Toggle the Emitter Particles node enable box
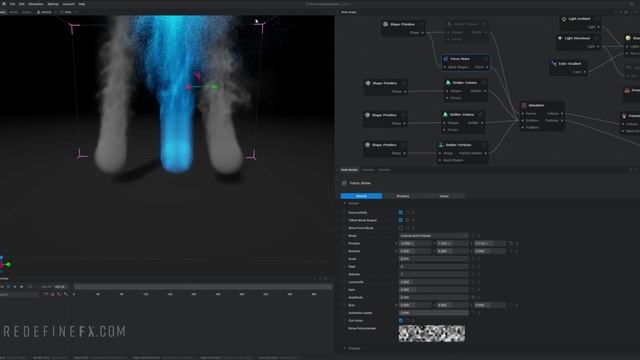 [484, 145]
